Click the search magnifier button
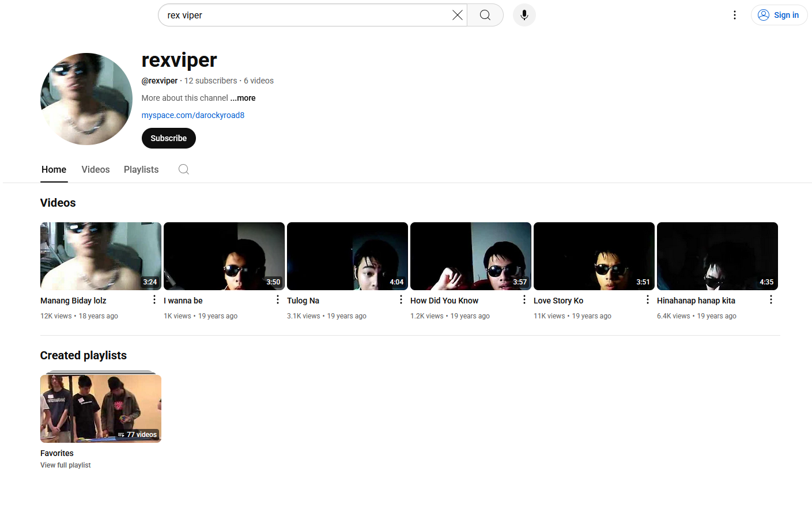This screenshot has height=509, width=812. pos(485,15)
